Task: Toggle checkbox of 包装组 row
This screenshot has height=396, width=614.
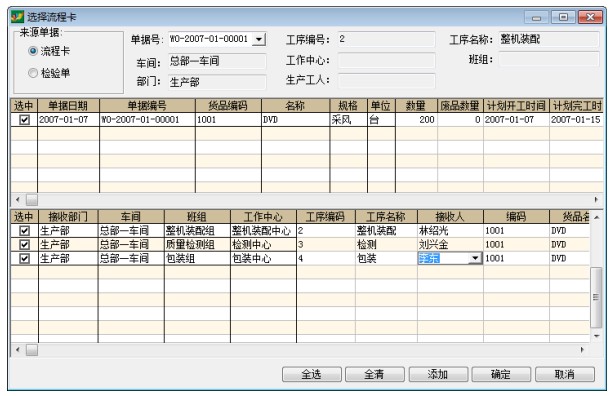Action: tap(24, 259)
